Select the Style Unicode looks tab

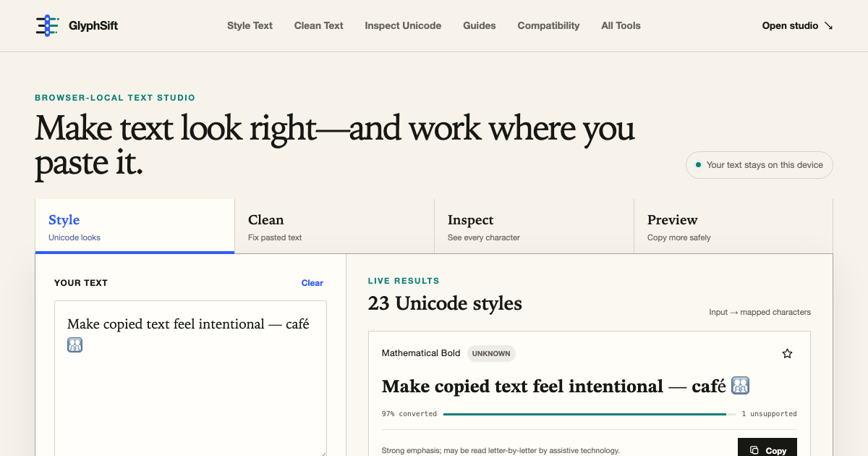click(x=135, y=227)
